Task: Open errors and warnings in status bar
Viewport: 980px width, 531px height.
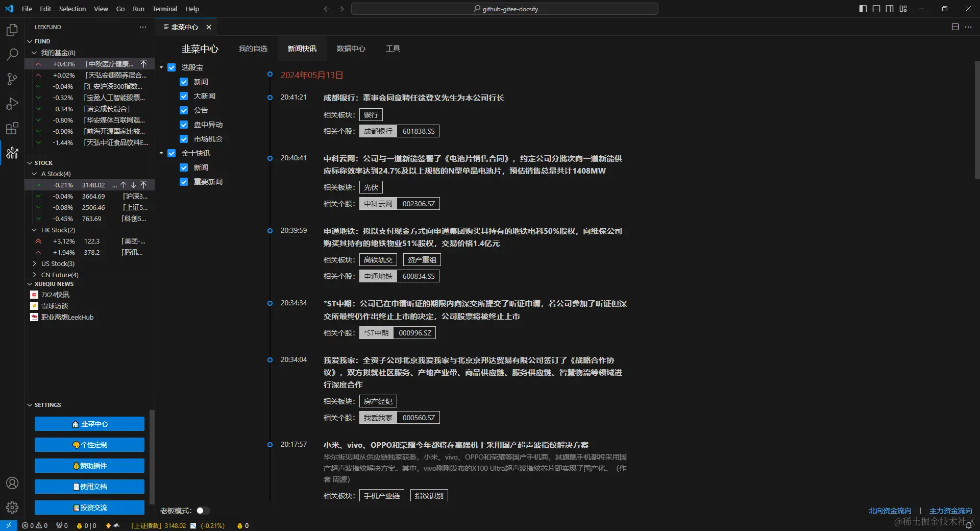Action: click(35, 525)
